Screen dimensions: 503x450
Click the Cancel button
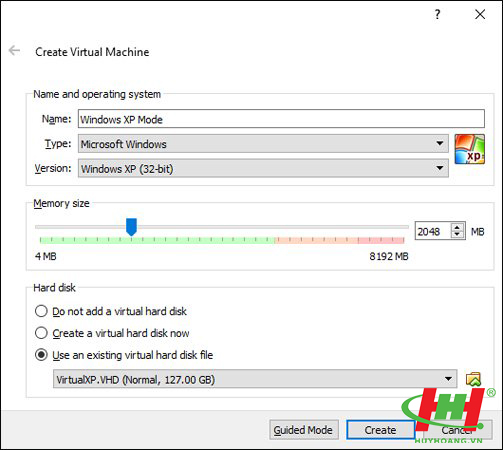(x=457, y=430)
